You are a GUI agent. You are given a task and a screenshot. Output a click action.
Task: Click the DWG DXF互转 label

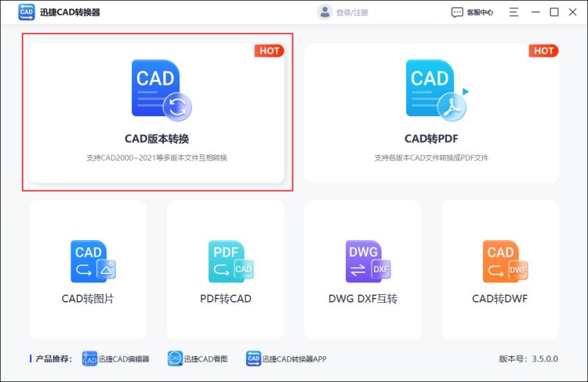pos(363,299)
